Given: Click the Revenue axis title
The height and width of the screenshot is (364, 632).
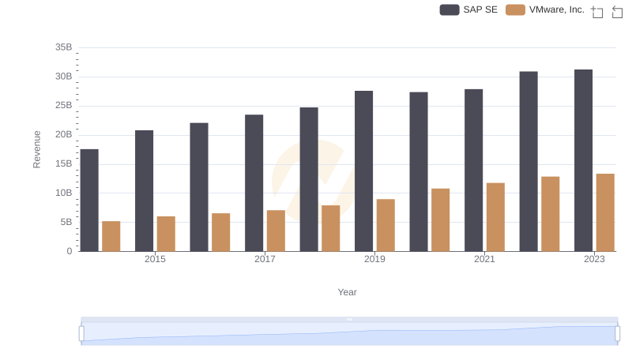Looking at the screenshot, I should click(x=36, y=149).
